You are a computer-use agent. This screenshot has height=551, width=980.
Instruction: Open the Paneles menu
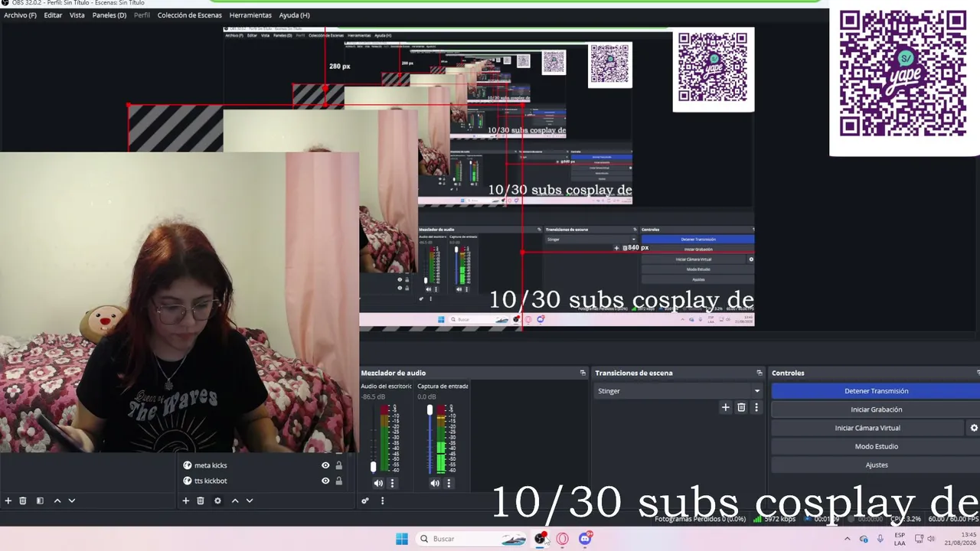click(109, 15)
